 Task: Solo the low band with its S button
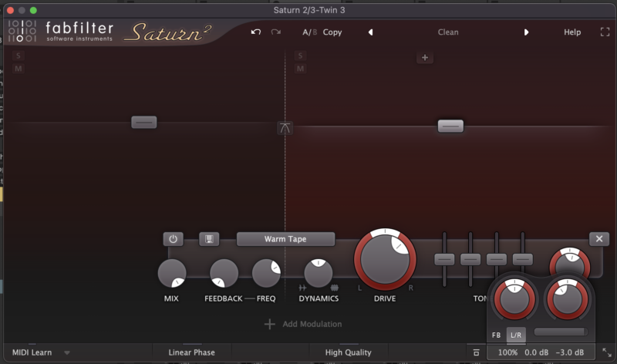[18, 56]
